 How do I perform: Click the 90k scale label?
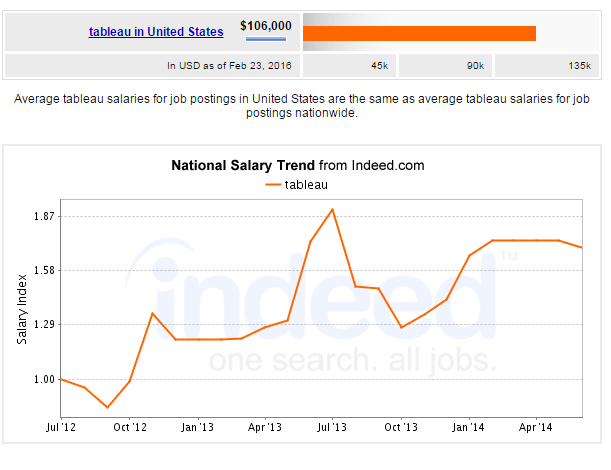(x=475, y=66)
